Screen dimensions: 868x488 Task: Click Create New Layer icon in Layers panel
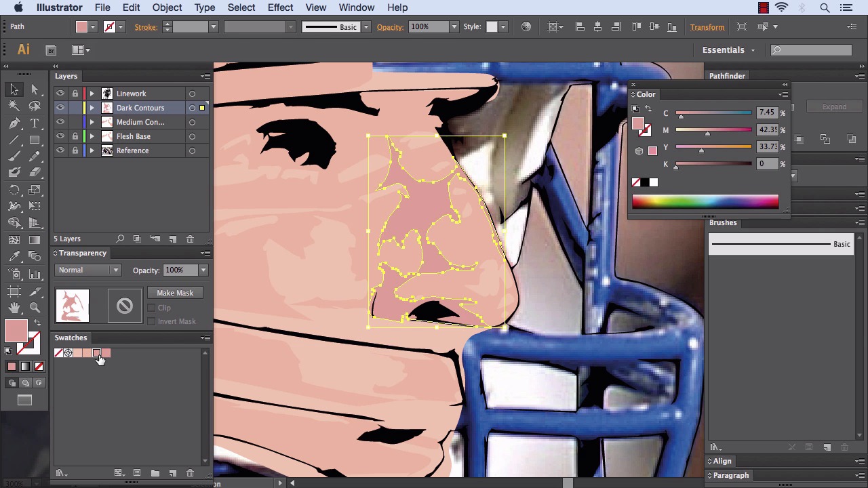pos(173,239)
